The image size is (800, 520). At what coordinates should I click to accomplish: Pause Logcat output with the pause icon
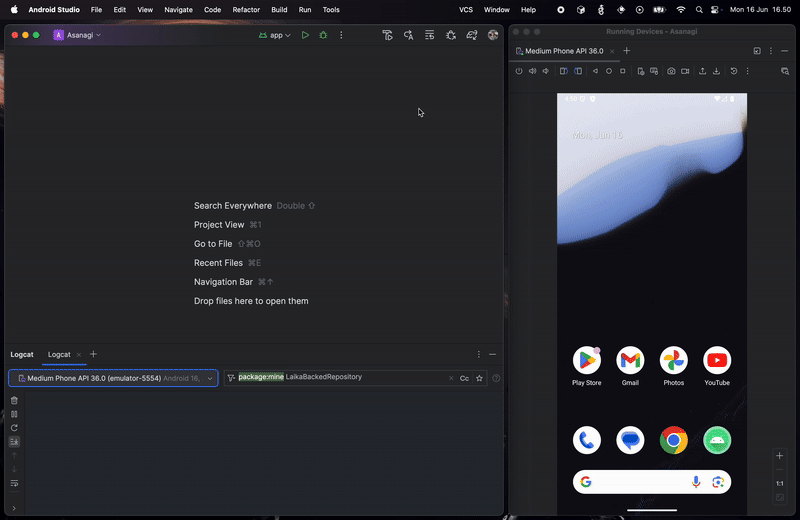[14, 414]
